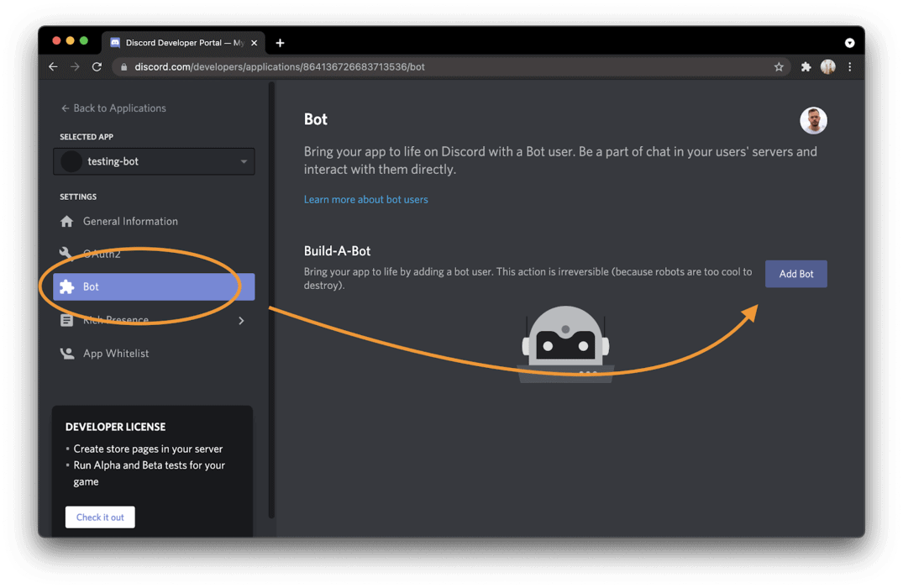Click the Check it out button
This screenshot has width=903, height=588.
[x=100, y=517]
